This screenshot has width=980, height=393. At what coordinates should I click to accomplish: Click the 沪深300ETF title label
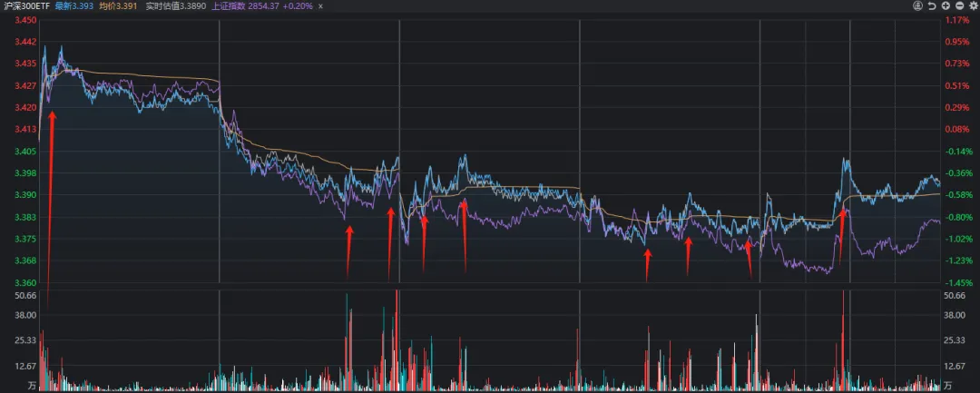(x=25, y=6)
